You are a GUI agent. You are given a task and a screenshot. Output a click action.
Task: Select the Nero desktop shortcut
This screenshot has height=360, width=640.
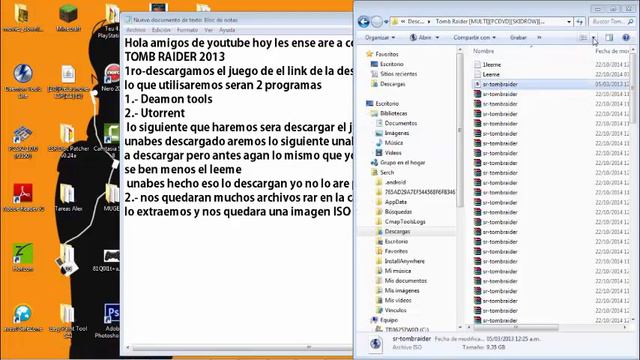(111, 78)
